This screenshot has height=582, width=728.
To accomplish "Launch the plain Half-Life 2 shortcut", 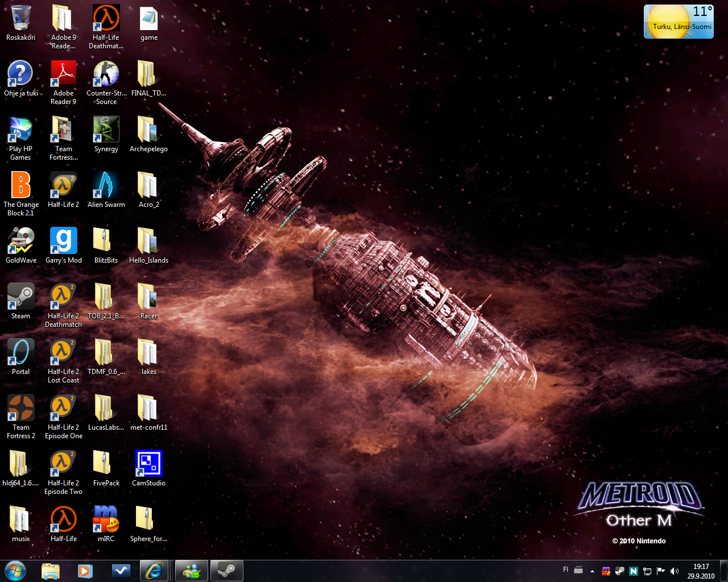I will click(x=63, y=190).
